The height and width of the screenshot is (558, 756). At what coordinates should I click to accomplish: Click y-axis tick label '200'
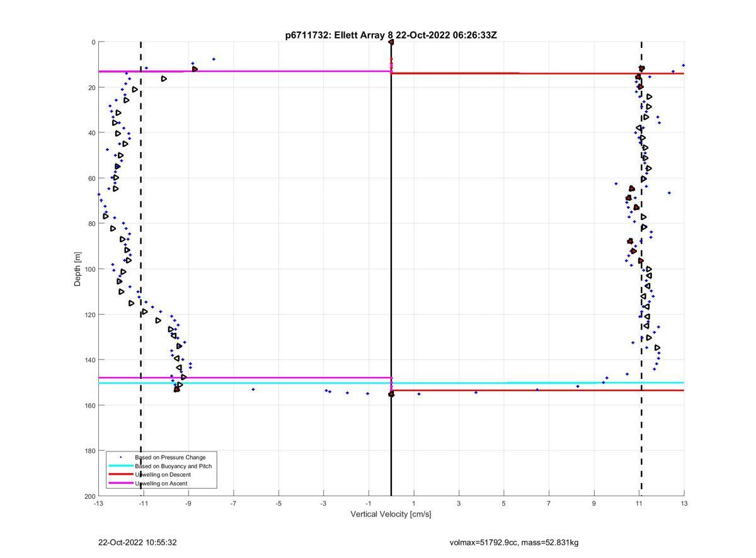click(89, 496)
